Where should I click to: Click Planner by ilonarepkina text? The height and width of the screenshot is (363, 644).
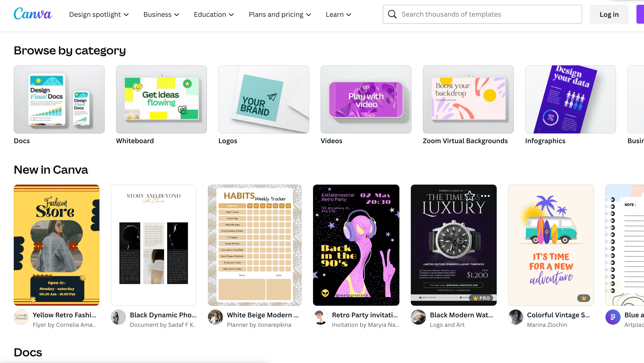(259, 325)
